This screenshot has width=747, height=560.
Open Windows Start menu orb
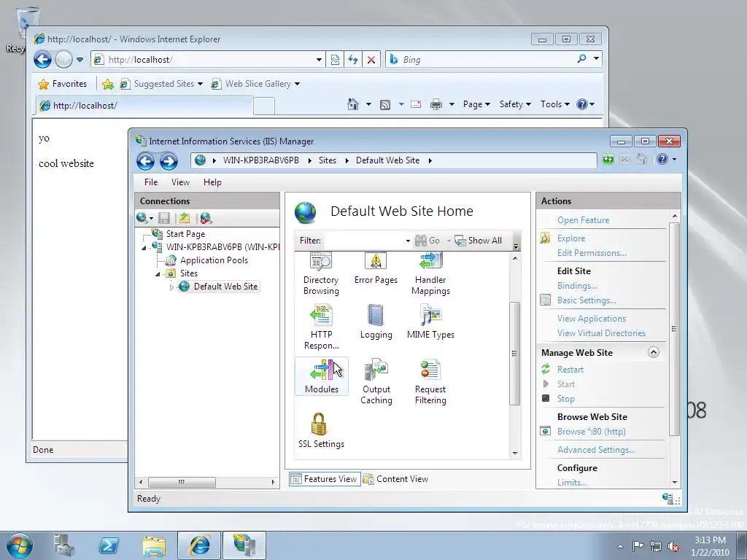pos(20,545)
